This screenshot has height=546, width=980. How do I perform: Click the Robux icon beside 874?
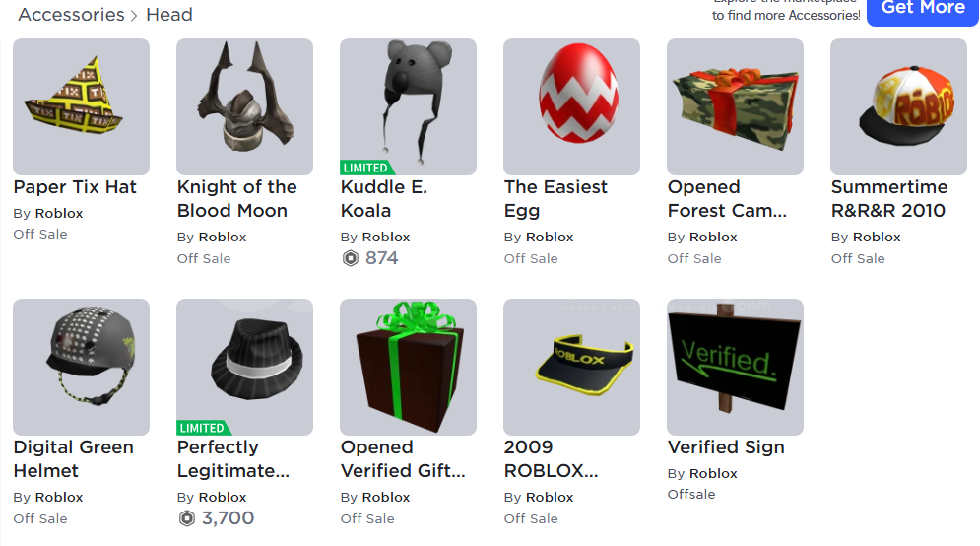tap(351, 258)
